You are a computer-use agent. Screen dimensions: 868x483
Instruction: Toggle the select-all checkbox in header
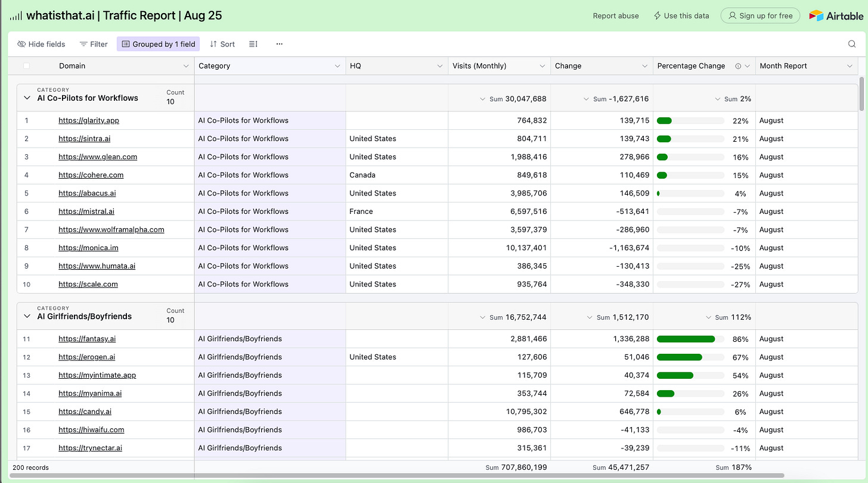click(26, 66)
